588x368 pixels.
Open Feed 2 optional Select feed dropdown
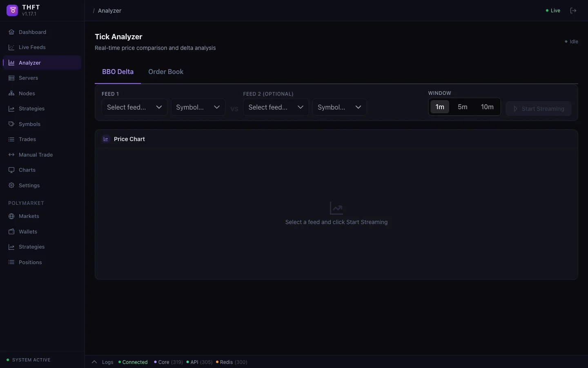276,108
